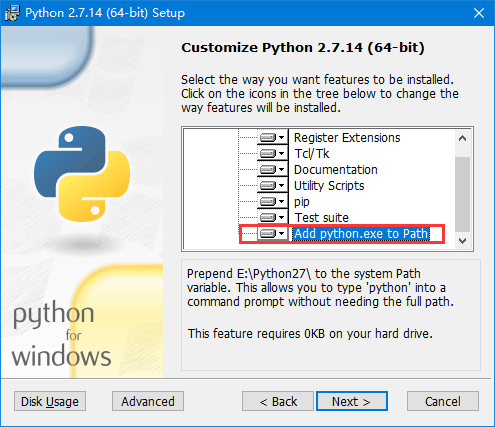
Task: Select the Documentation tree item
Action: (336, 170)
